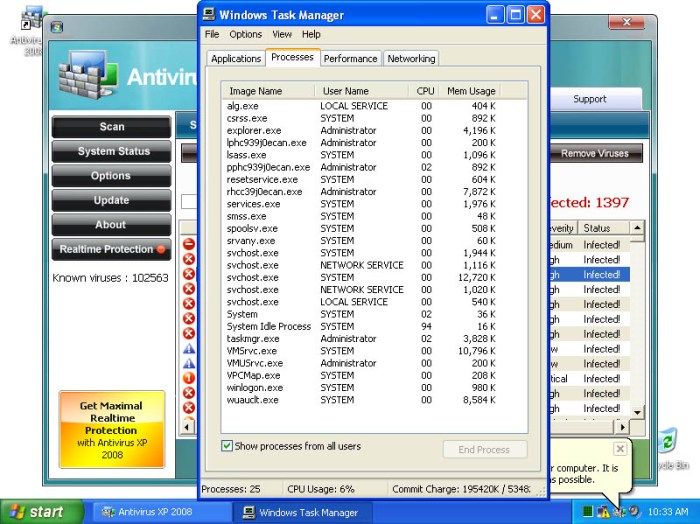Sort processes by CPU column header
The height and width of the screenshot is (524, 700).
pos(425,91)
